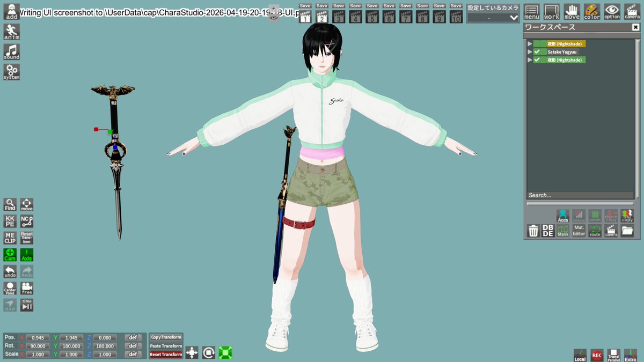Expand the Satake Yagyuu tree item
This screenshot has width=644, height=362.
tap(530, 52)
